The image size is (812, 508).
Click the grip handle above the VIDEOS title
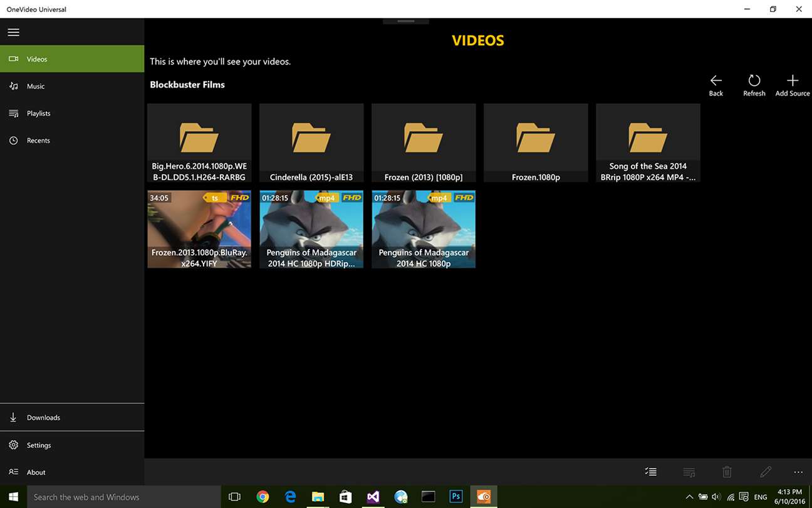406,21
